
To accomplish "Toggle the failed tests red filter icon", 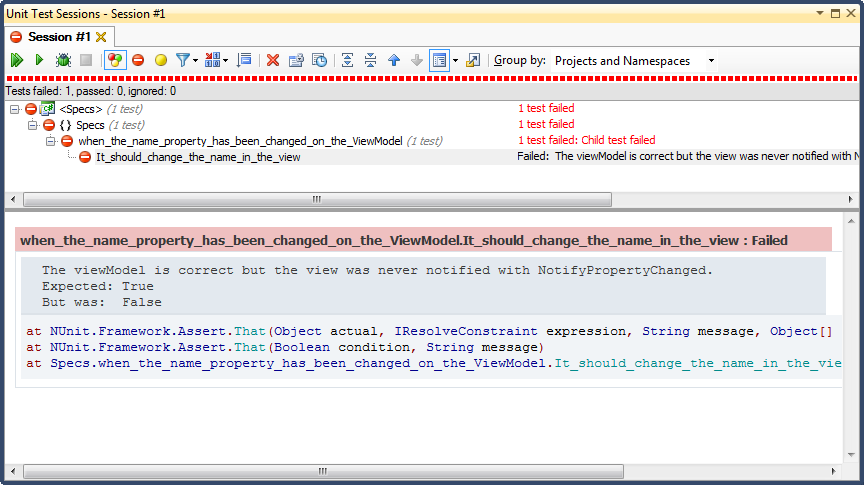I will coord(138,60).
